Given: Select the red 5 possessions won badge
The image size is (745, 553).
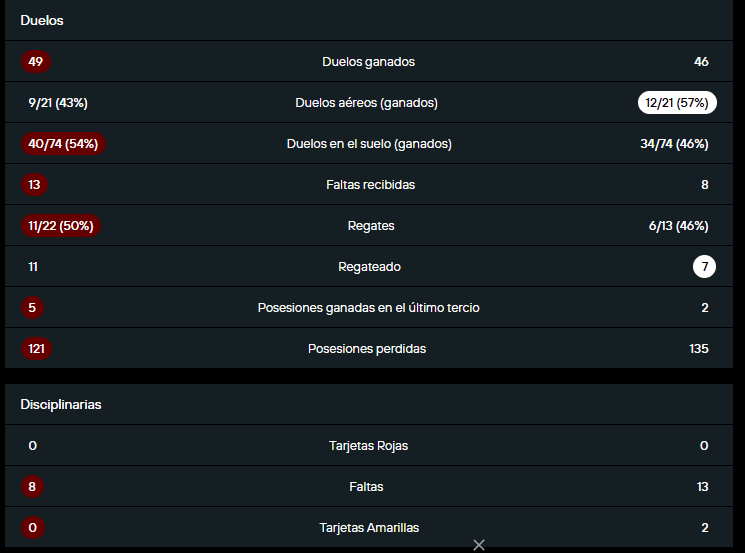Looking at the screenshot, I should (x=32, y=307).
